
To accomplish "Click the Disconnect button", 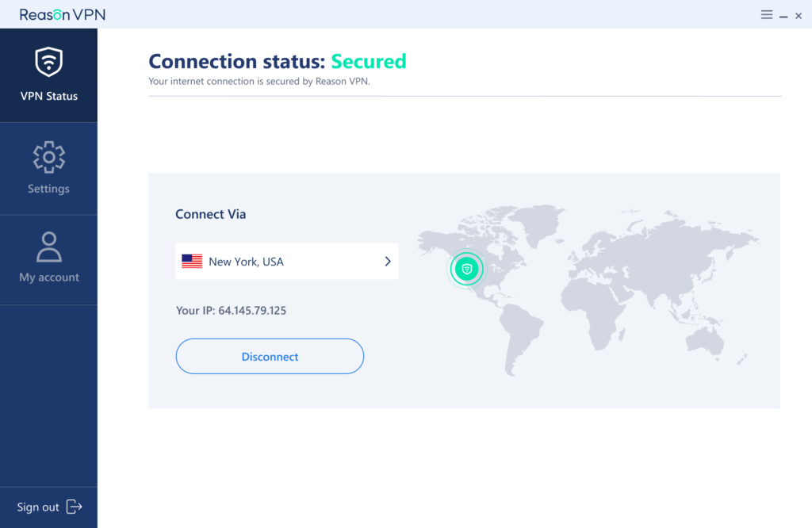I will pyautogui.click(x=270, y=356).
